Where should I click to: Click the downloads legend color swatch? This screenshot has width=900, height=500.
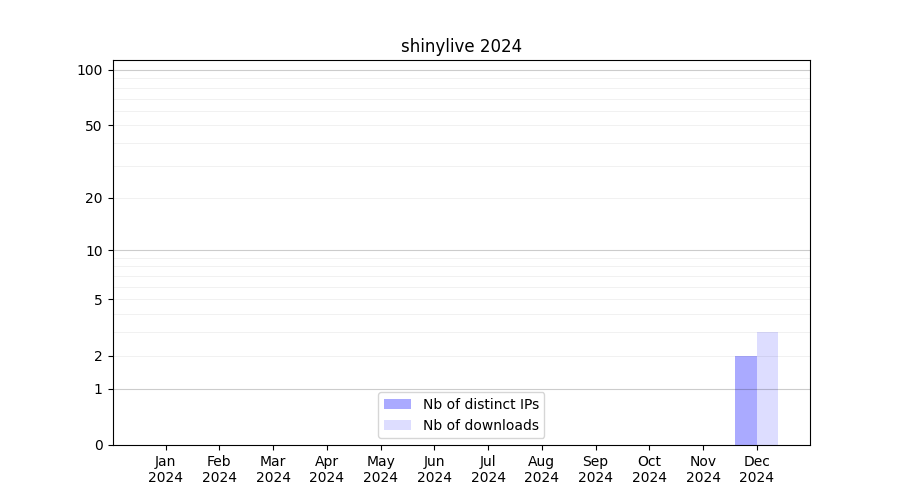click(397, 425)
